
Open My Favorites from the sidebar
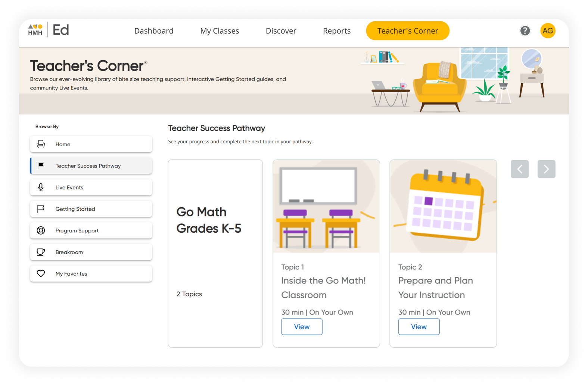click(x=91, y=274)
